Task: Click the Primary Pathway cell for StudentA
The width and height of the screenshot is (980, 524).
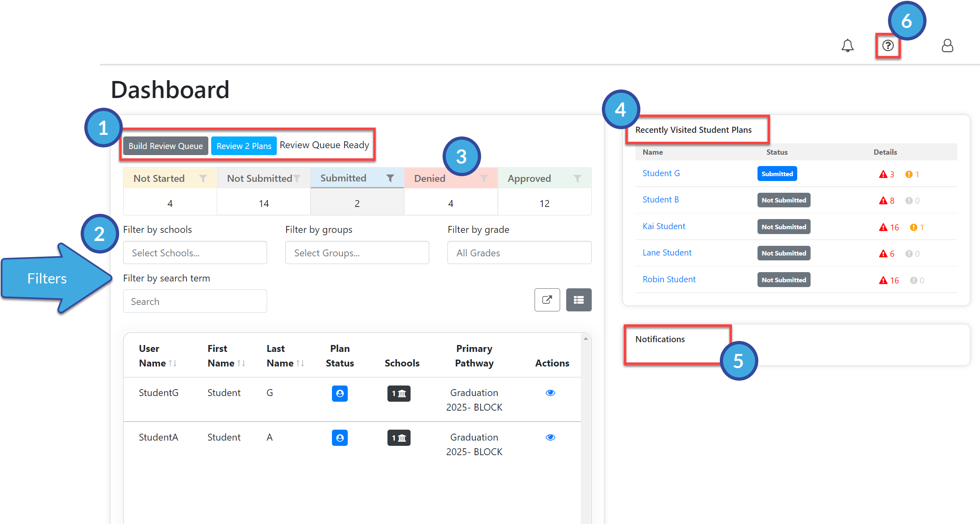Action: (474, 445)
